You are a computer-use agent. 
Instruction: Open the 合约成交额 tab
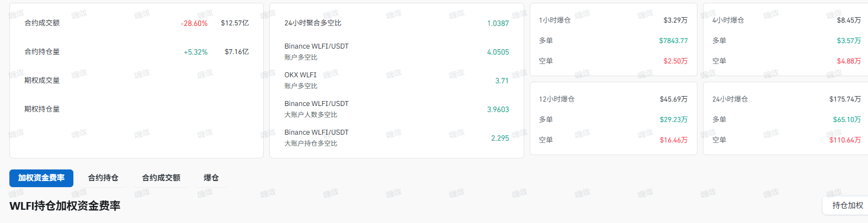pyautogui.click(x=161, y=178)
